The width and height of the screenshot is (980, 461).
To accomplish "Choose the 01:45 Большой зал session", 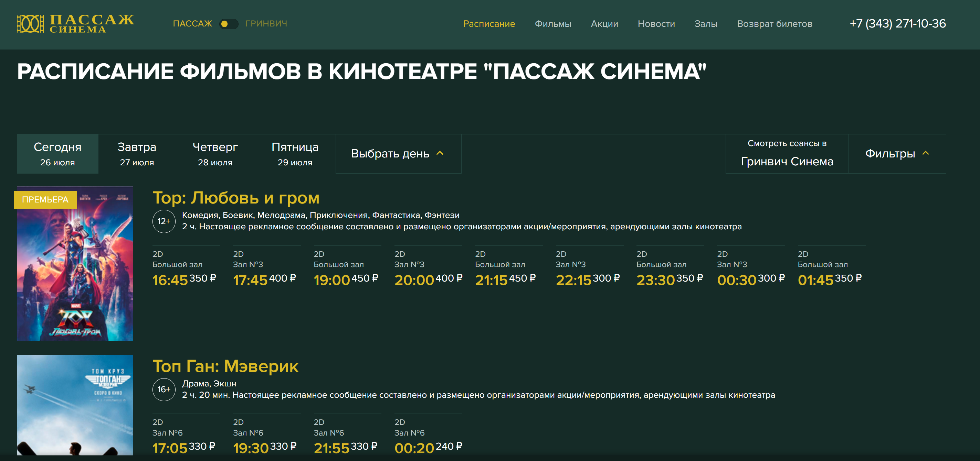I will (816, 280).
